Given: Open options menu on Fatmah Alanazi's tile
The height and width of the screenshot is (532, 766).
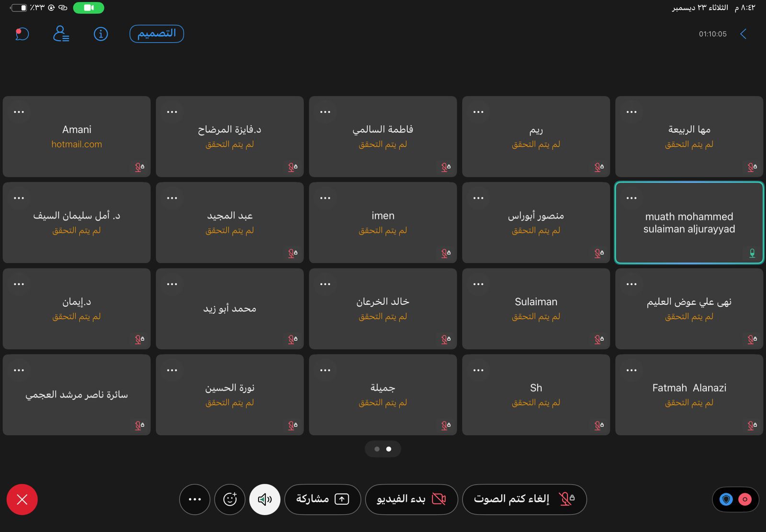Looking at the screenshot, I should pyautogui.click(x=631, y=370).
